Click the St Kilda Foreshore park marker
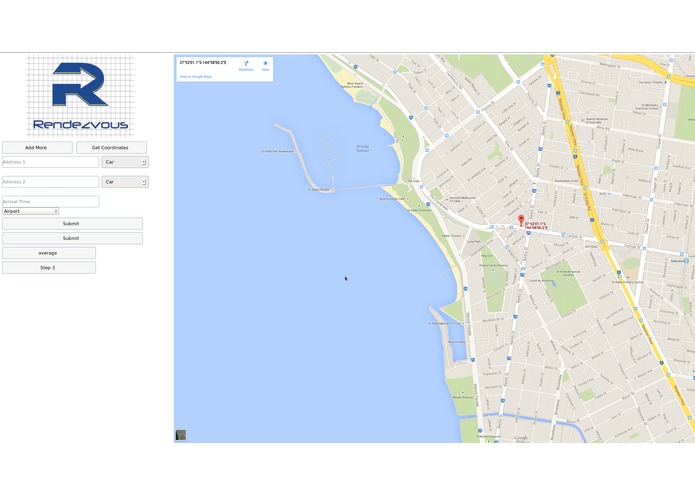The width and height of the screenshot is (695, 494). coord(419,206)
